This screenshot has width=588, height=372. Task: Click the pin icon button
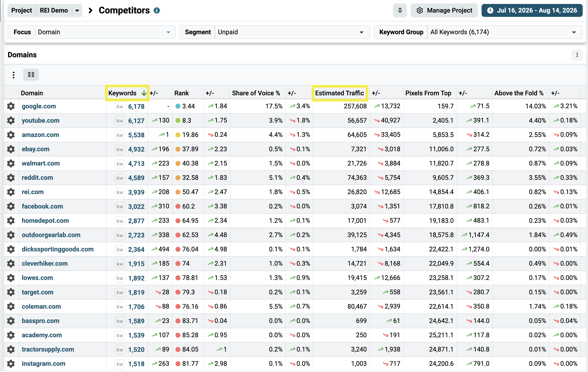(x=400, y=10)
